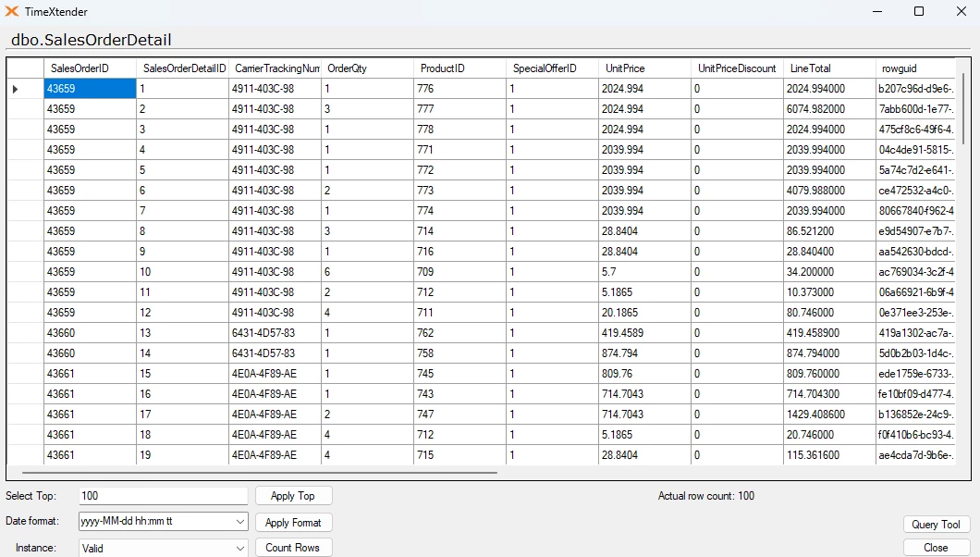Select rowguid cell starting ce472532

click(915, 190)
